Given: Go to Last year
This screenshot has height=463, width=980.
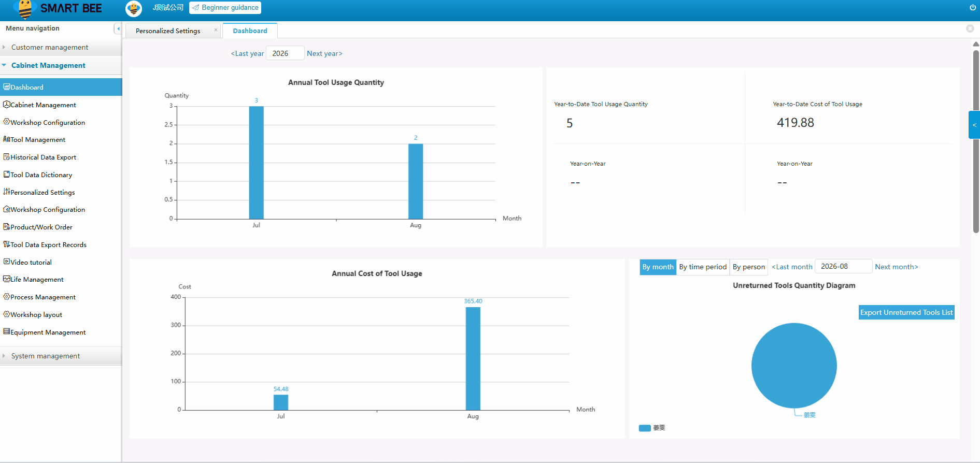Looking at the screenshot, I should click(247, 53).
